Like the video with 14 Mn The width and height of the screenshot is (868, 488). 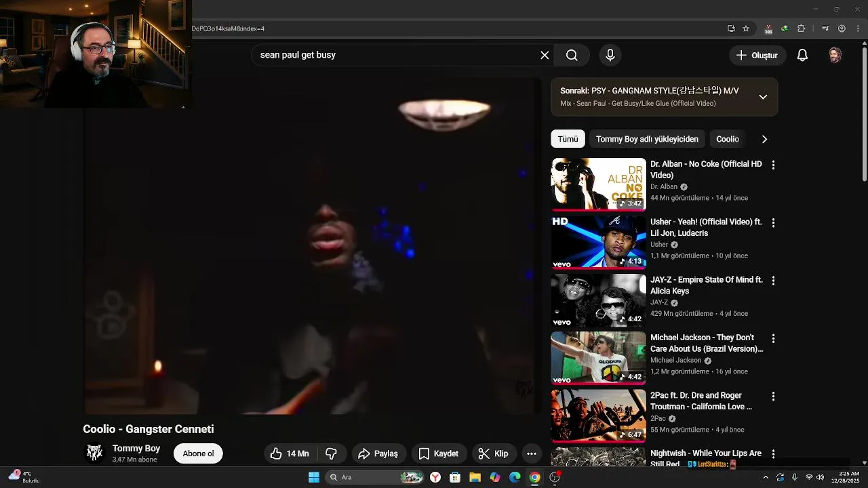click(x=290, y=453)
